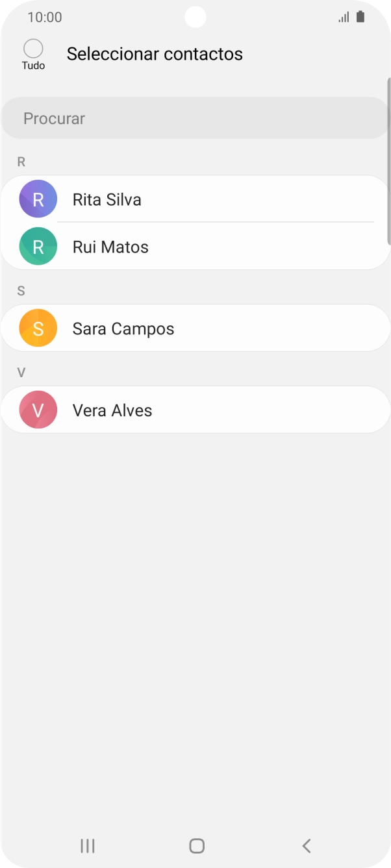Tap the Recents navigation icon

point(86,845)
